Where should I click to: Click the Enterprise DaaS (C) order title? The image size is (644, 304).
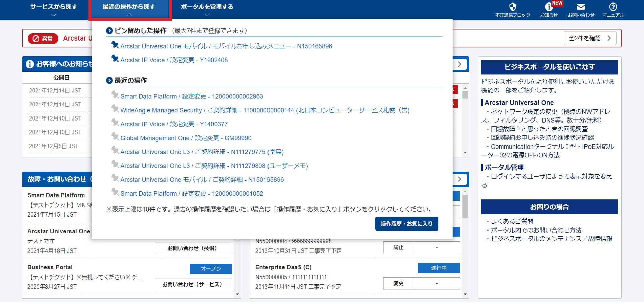coord(284,267)
